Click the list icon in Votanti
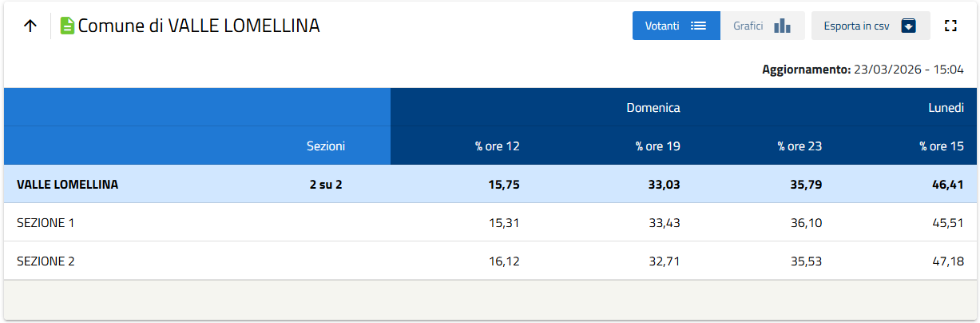980x323 pixels. pos(699,26)
